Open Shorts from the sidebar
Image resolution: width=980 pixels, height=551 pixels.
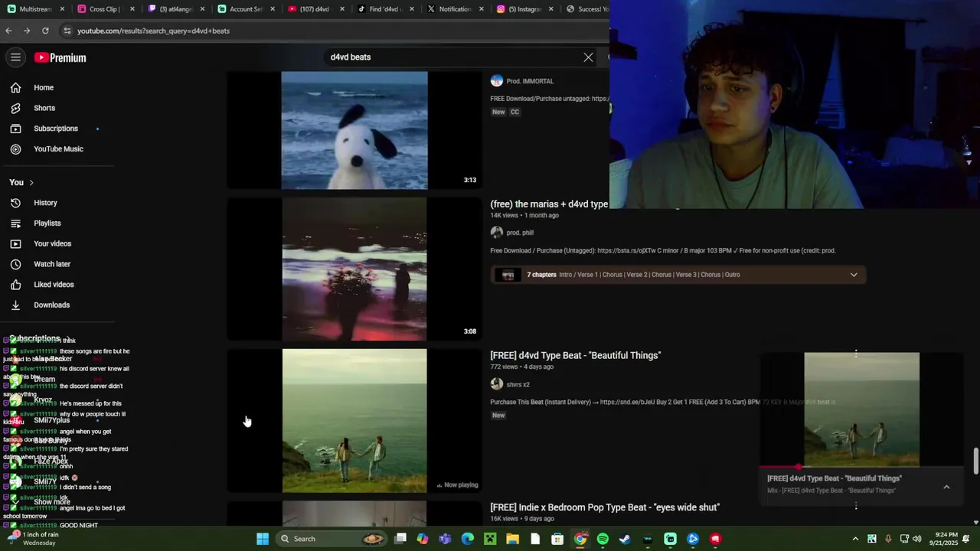pyautogui.click(x=44, y=108)
